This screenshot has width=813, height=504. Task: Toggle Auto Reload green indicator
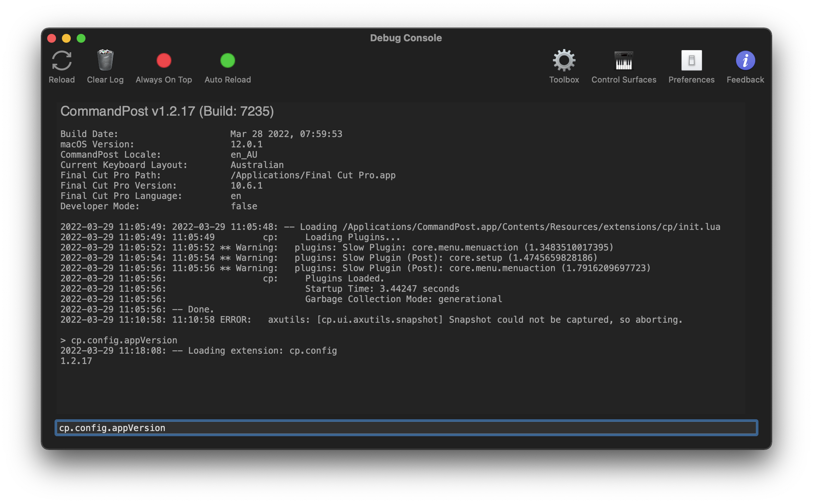pos(227,60)
